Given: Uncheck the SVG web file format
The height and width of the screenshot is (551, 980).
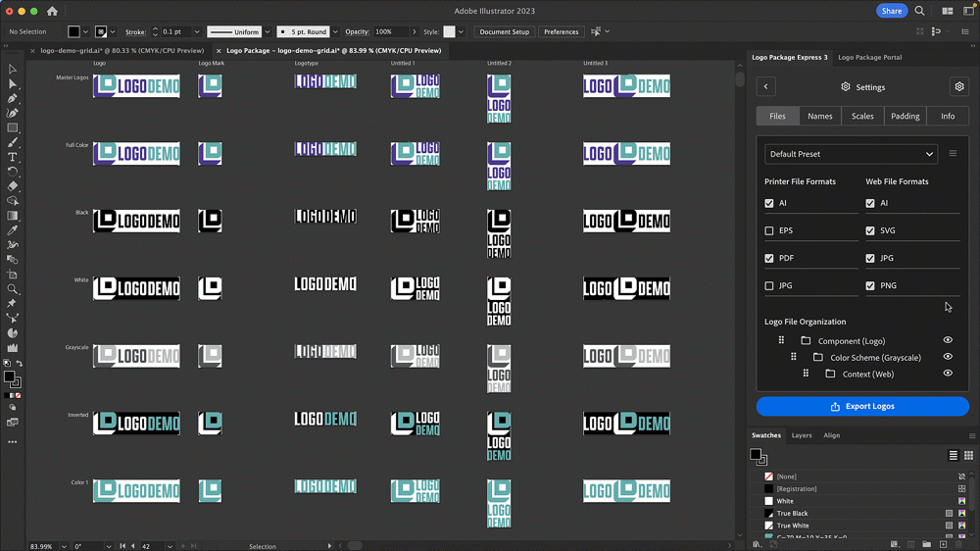Looking at the screenshot, I should point(870,231).
